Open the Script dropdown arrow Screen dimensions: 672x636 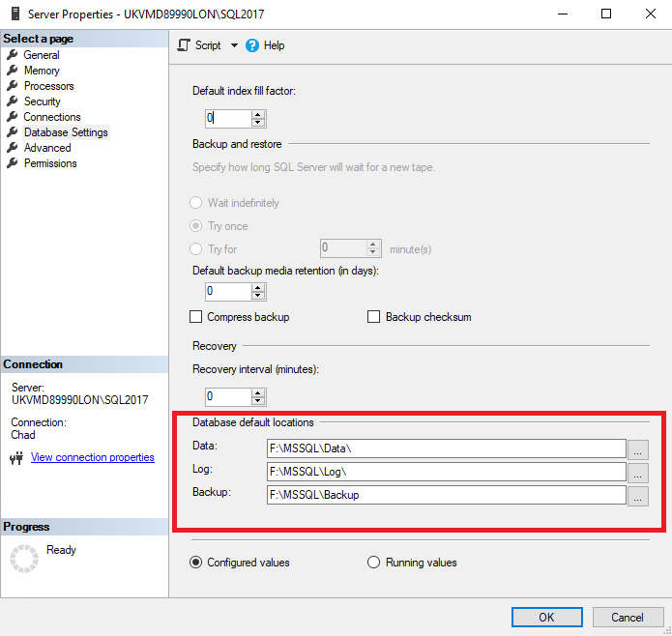[234, 45]
